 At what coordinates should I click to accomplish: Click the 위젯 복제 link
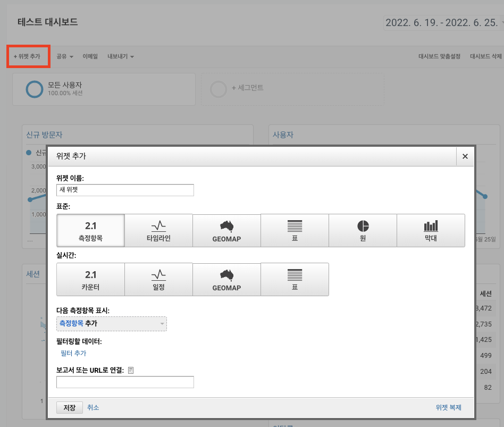(x=448, y=407)
